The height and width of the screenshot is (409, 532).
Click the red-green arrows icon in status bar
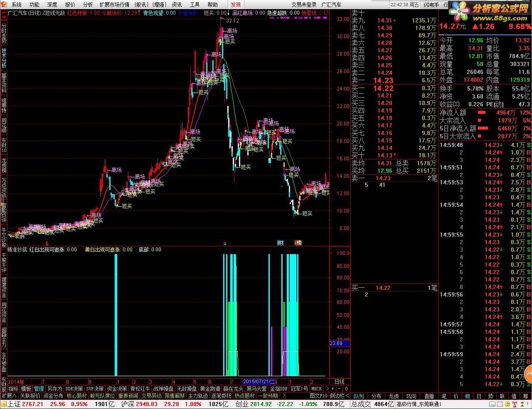point(522,404)
